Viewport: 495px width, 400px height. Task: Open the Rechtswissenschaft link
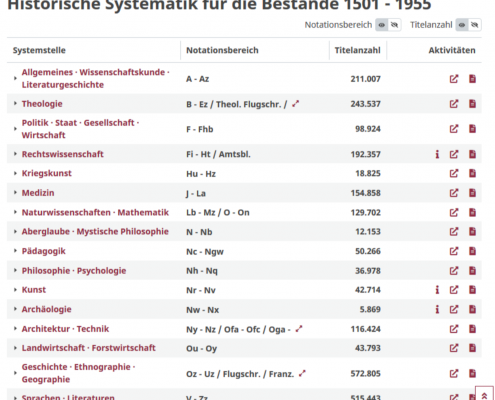(x=63, y=154)
